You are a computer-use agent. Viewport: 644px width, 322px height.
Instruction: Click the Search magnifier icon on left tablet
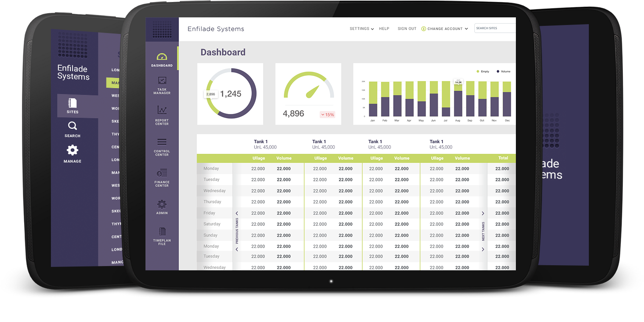73,126
